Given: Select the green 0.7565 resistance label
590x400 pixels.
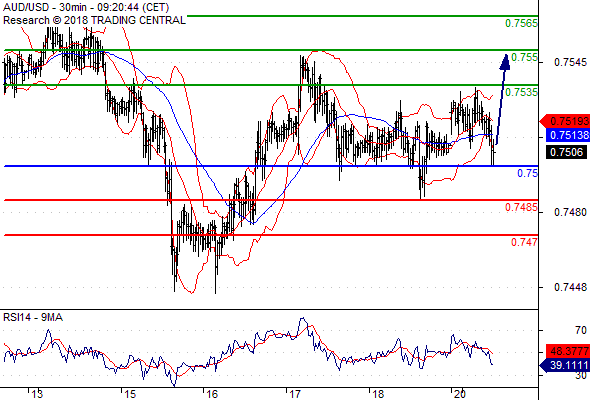Looking at the screenshot, I should (521, 23).
